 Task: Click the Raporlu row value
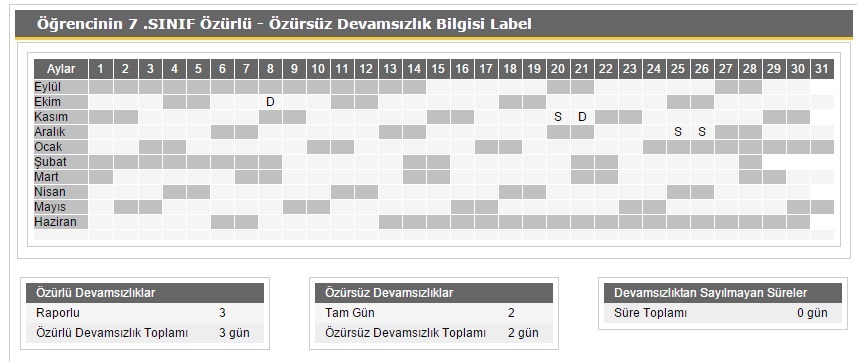click(222, 313)
